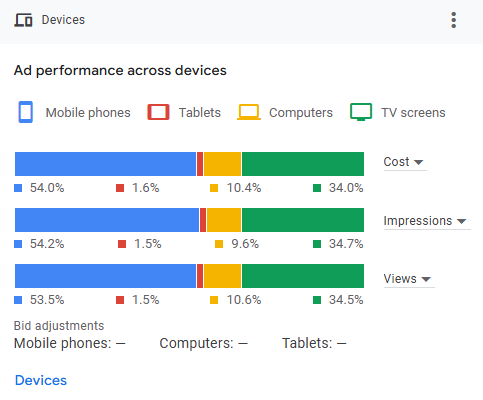Select the Computers laptop legend icon
The width and height of the screenshot is (483, 400).
[x=249, y=112]
